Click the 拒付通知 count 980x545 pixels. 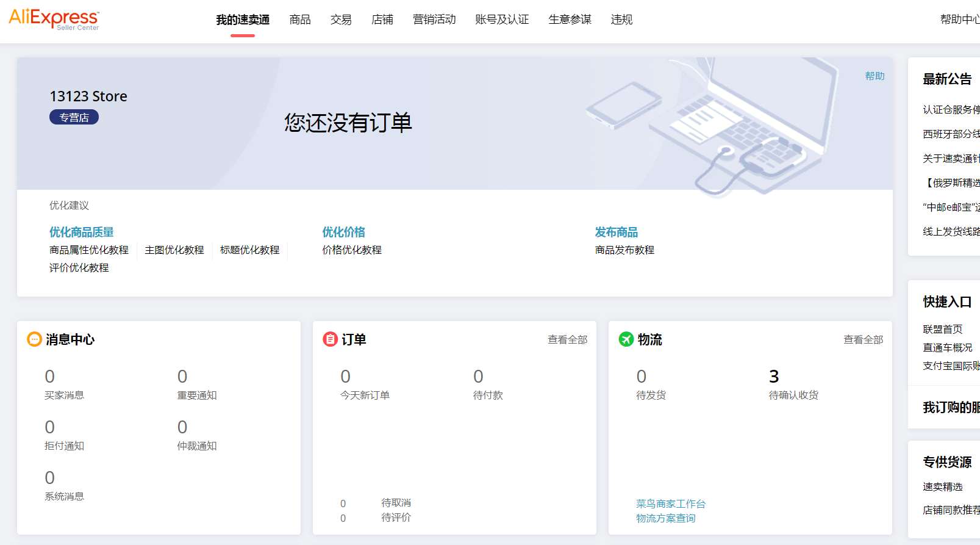pos(50,427)
